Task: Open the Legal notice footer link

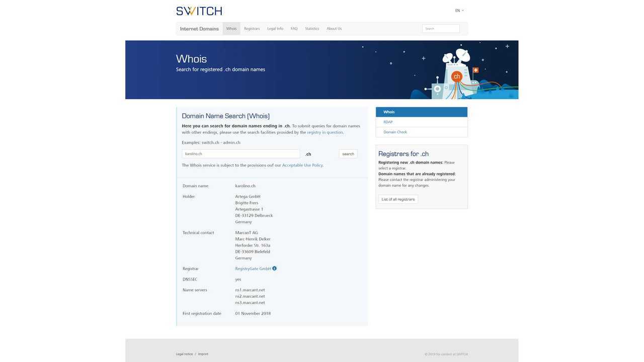Action: tap(184, 354)
